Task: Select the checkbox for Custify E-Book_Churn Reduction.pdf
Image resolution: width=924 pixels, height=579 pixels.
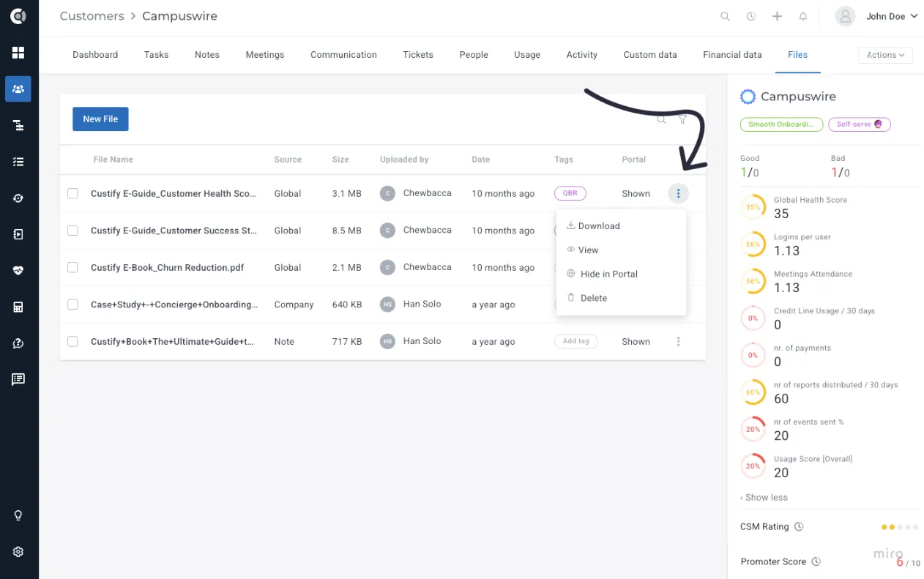Action: (x=72, y=267)
